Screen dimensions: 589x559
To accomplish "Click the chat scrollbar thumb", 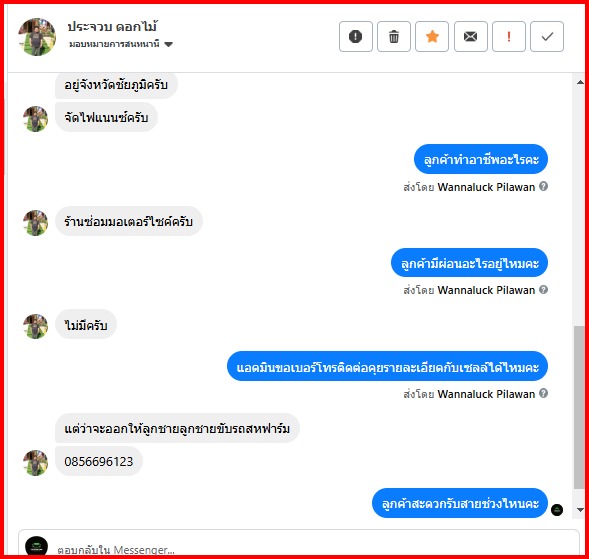I will tap(579, 407).
